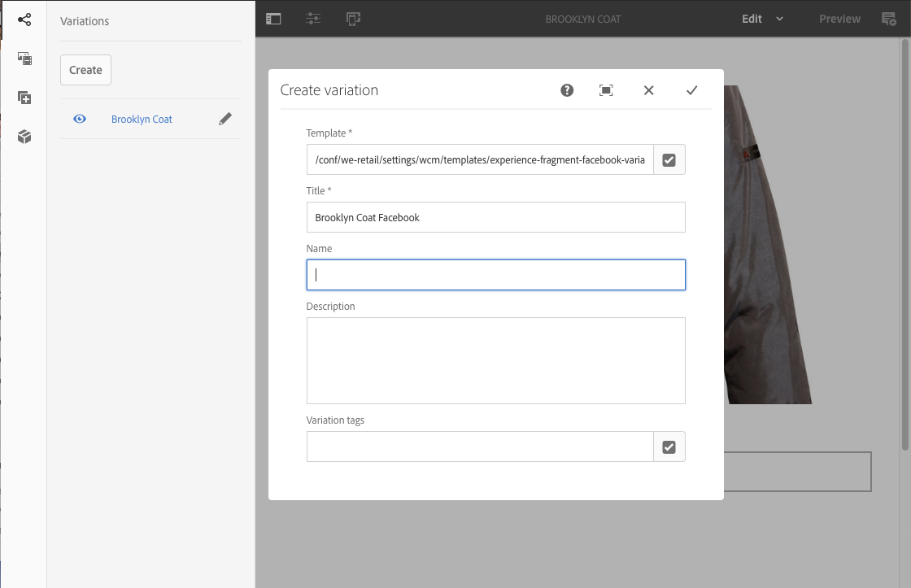Toggle visibility eye for Brooklyn Coat variation

point(80,119)
